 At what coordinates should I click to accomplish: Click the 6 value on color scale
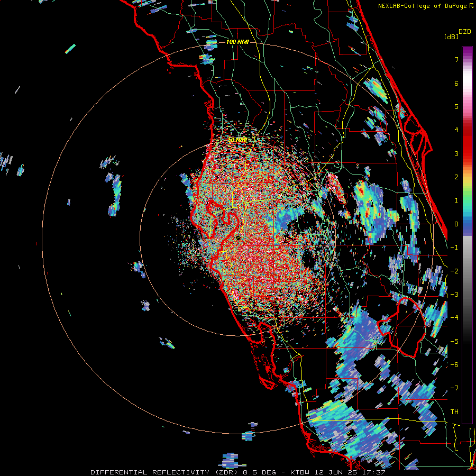[456, 83]
